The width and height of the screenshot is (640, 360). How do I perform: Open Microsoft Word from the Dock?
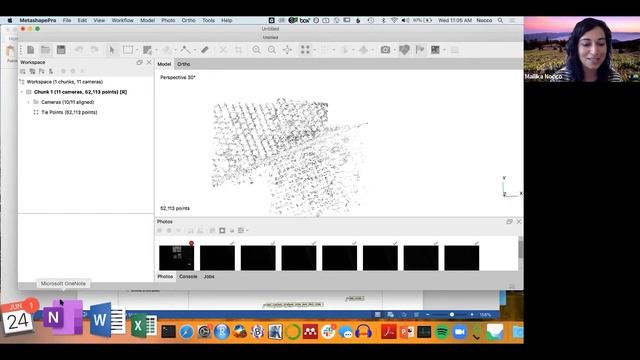coord(107,320)
